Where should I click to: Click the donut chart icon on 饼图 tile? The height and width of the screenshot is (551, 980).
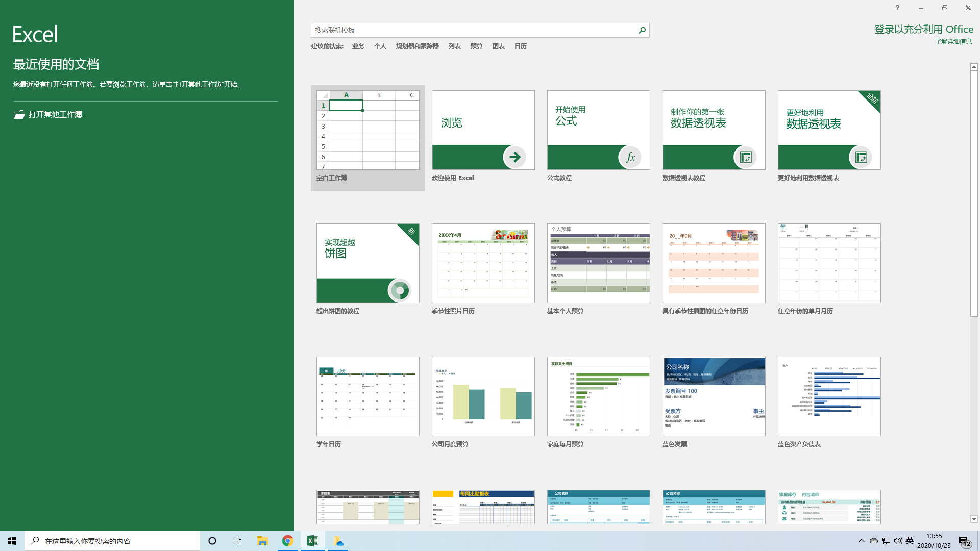(400, 290)
